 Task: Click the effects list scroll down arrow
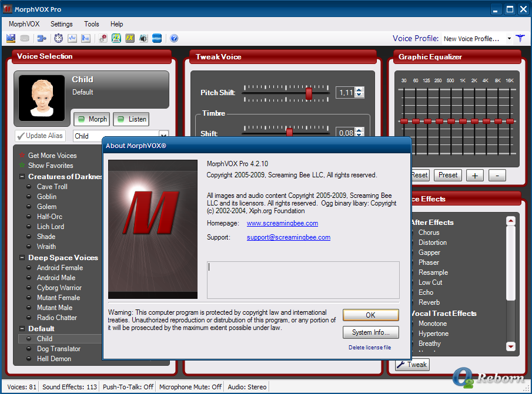point(511,346)
